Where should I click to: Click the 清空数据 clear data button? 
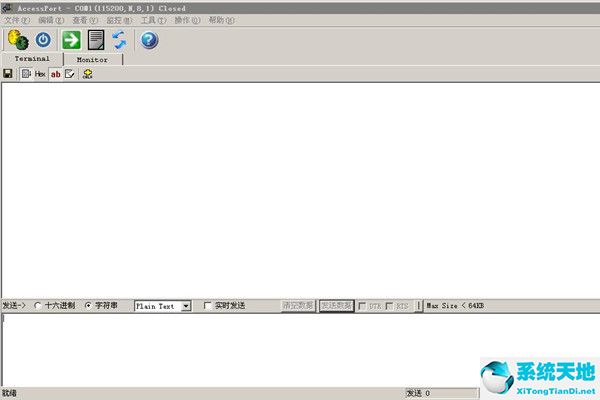(x=298, y=305)
